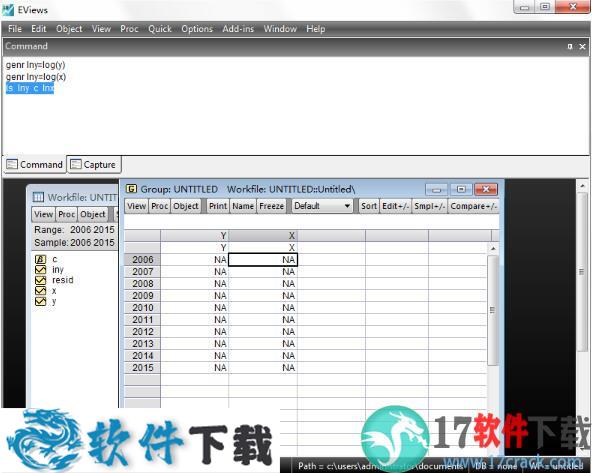Click Proc button in Group window
This screenshot has width=592, height=473.
pyautogui.click(x=159, y=206)
